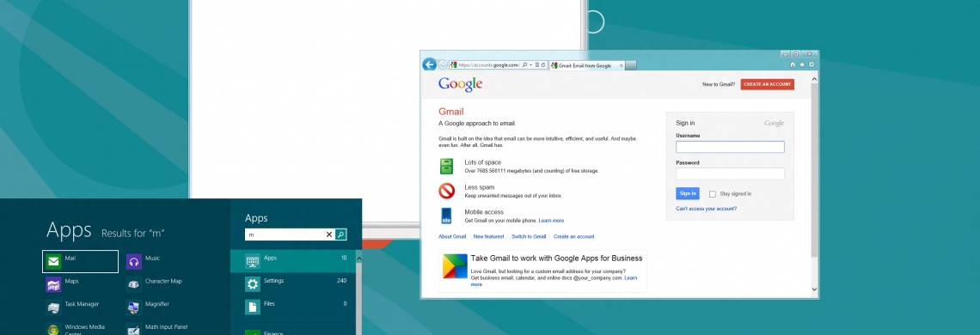Open the About Gmail link
This screenshot has height=335, width=980.
[x=452, y=237]
